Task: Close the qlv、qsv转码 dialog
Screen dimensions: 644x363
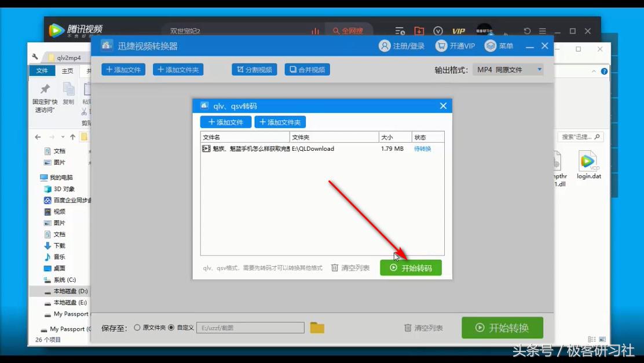Action: (443, 106)
